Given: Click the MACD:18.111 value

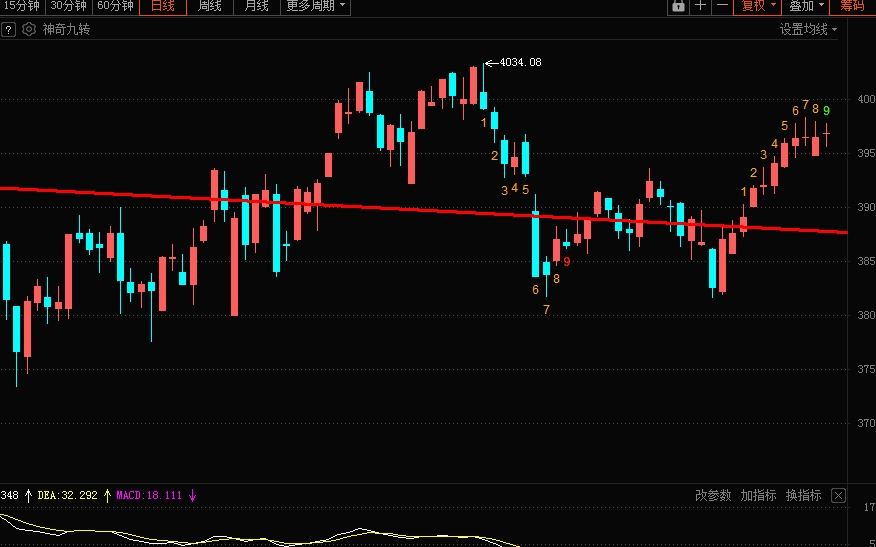Looking at the screenshot, I should (x=149, y=495).
